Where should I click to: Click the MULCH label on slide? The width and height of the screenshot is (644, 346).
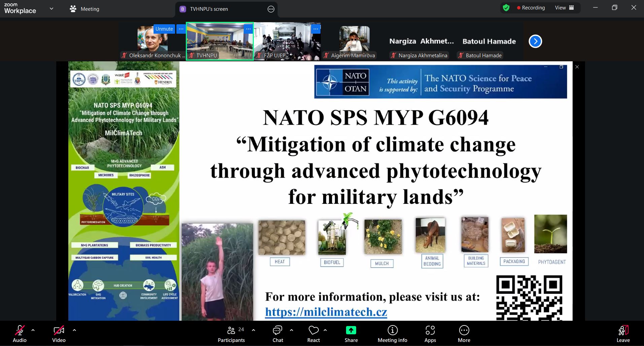tap(382, 263)
